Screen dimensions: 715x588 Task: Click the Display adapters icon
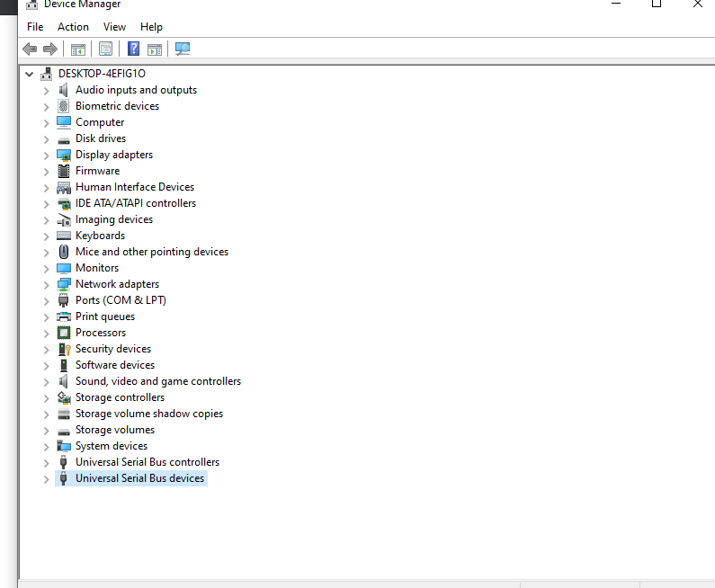coord(64,155)
